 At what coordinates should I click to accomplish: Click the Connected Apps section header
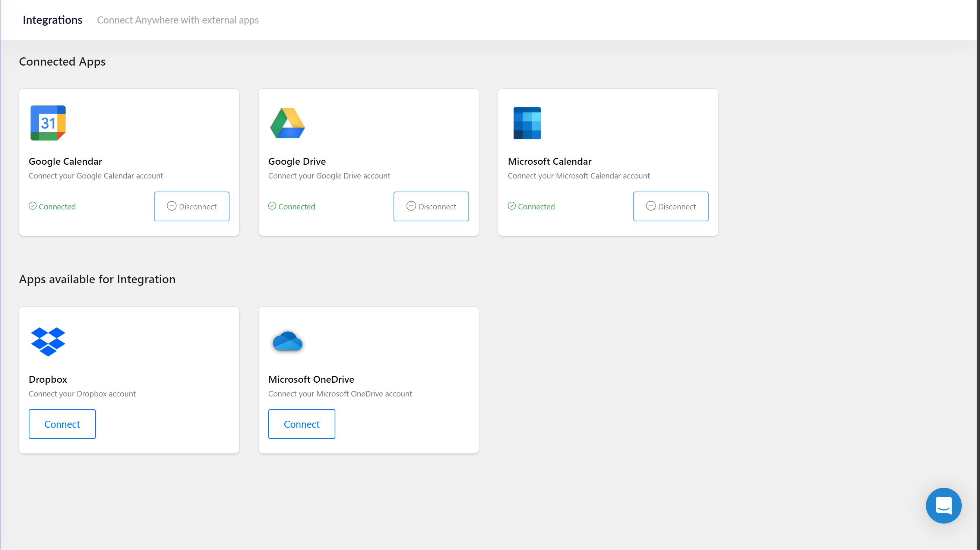pos(62,61)
